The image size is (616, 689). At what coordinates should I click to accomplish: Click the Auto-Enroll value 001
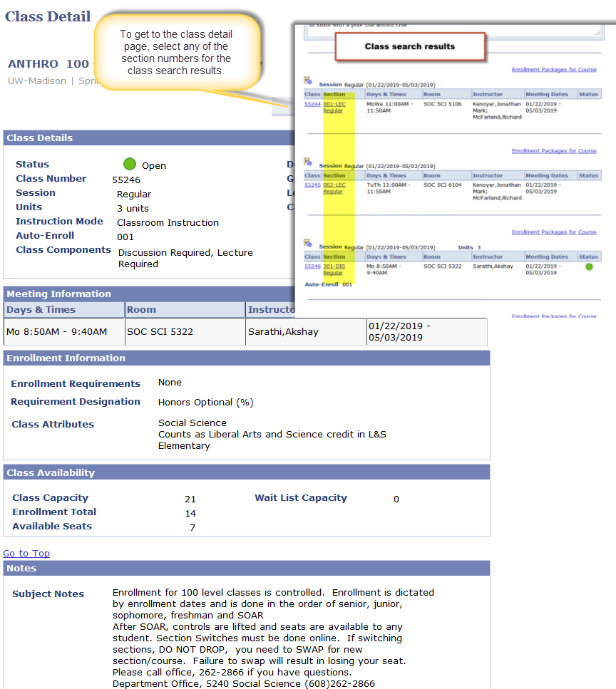coord(125,237)
